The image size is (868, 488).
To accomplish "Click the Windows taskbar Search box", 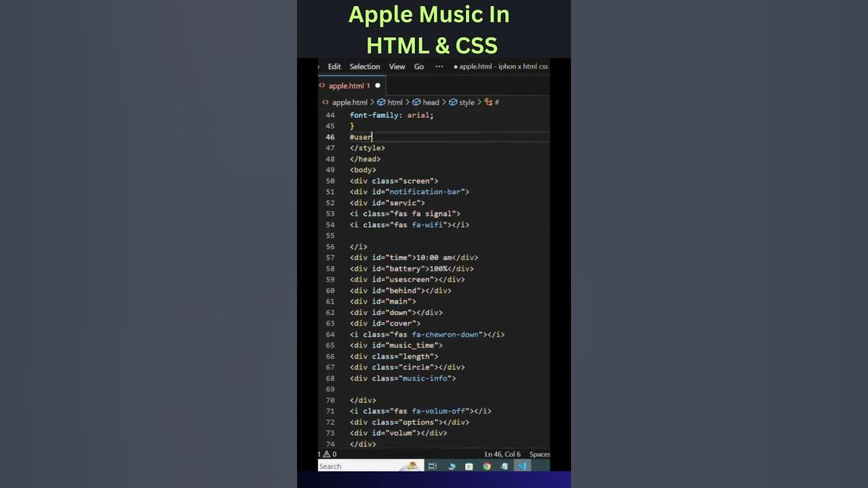I will pyautogui.click(x=370, y=466).
